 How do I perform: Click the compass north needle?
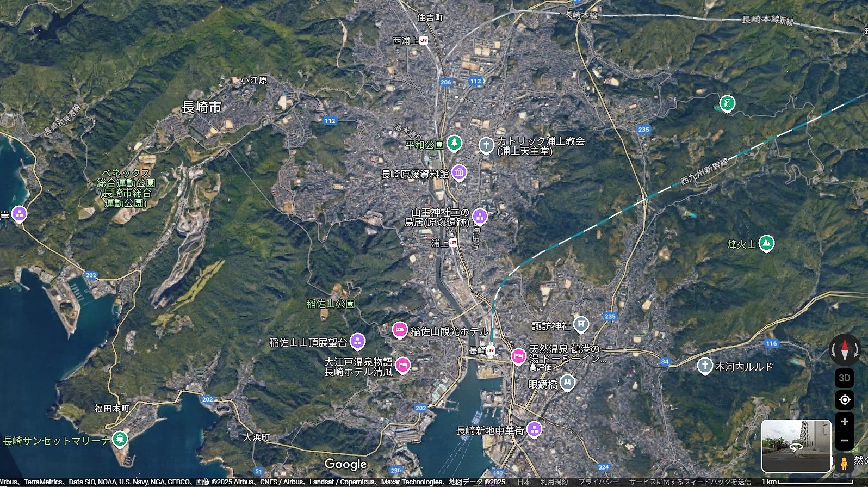845,350
